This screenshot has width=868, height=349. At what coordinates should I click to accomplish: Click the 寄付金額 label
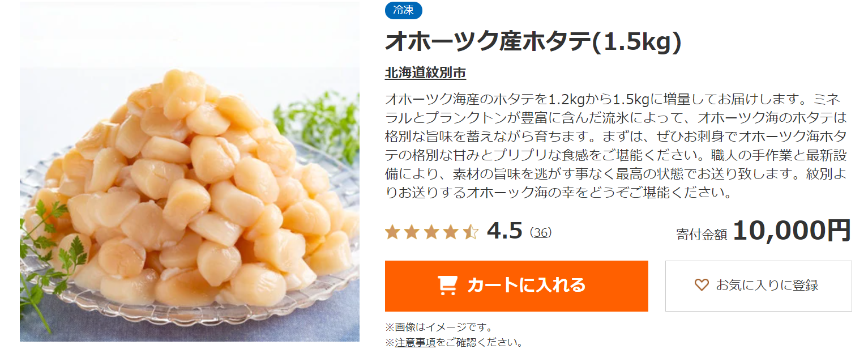pyautogui.click(x=702, y=235)
